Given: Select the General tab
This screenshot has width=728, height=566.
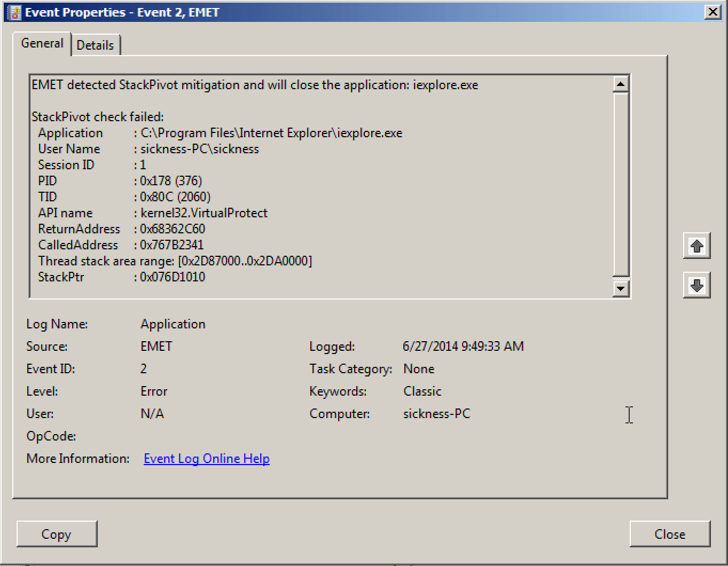Looking at the screenshot, I should click(x=42, y=43).
